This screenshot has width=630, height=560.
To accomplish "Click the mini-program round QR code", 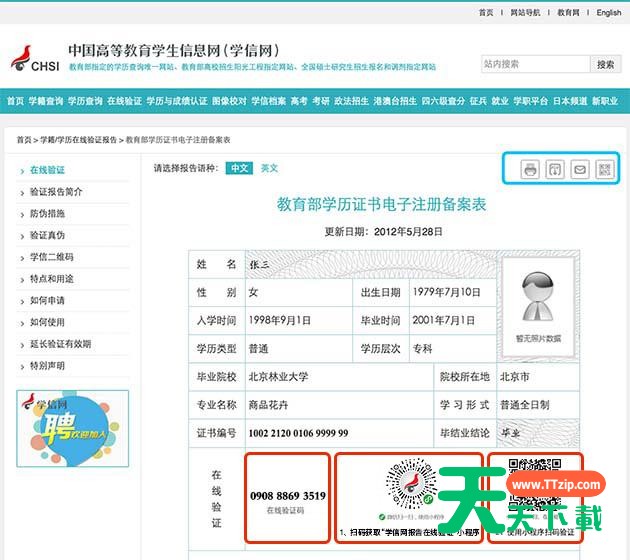I will tap(411, 484).
